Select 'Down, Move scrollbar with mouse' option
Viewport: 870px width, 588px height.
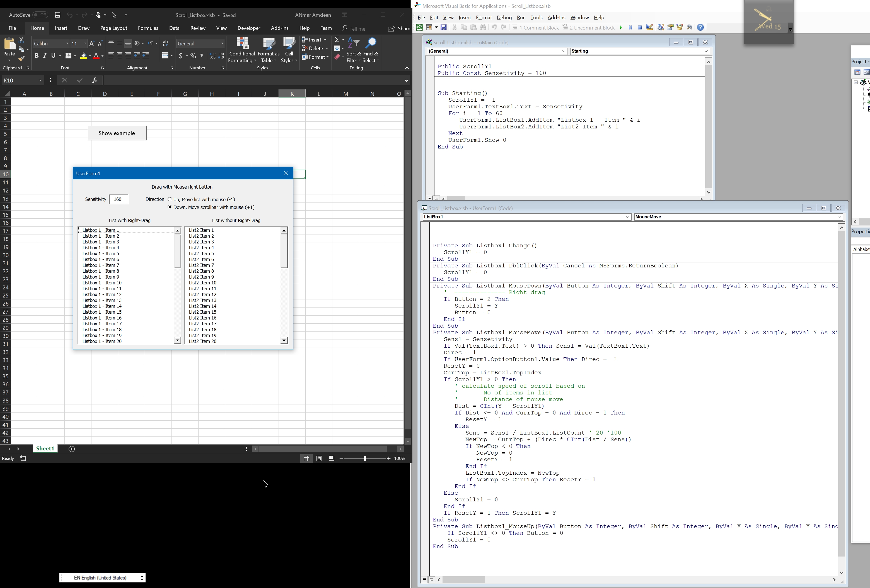(x=170, y=207)
